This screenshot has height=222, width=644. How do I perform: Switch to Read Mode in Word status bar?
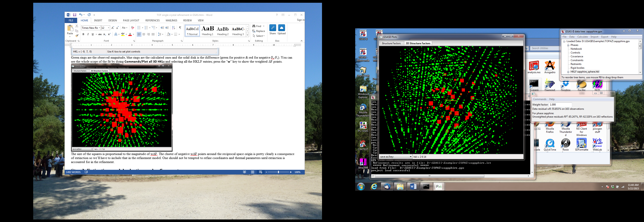pyautogui.click(x=244, y=172)
